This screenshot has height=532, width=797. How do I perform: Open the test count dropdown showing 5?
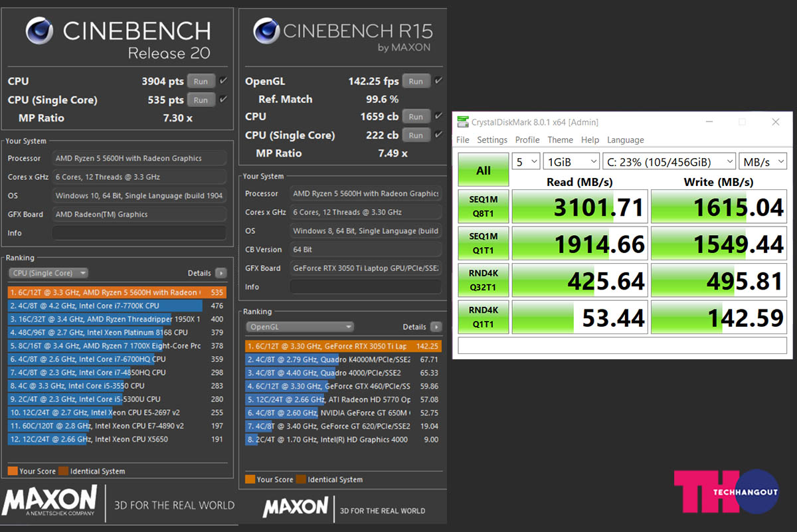pyautogui.click(x=525, y=162)
